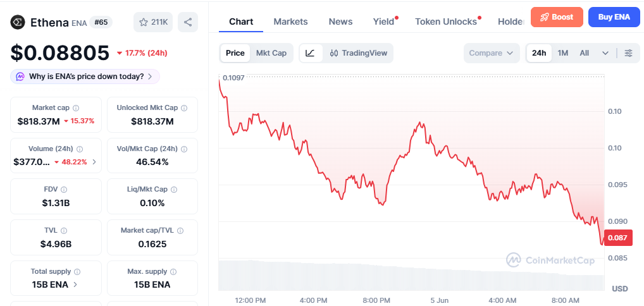Screen dimensions: 644x306
Task: Open Liq/Mkt Cap info icon
Action: pyautogui.click(x=174, y=190)
